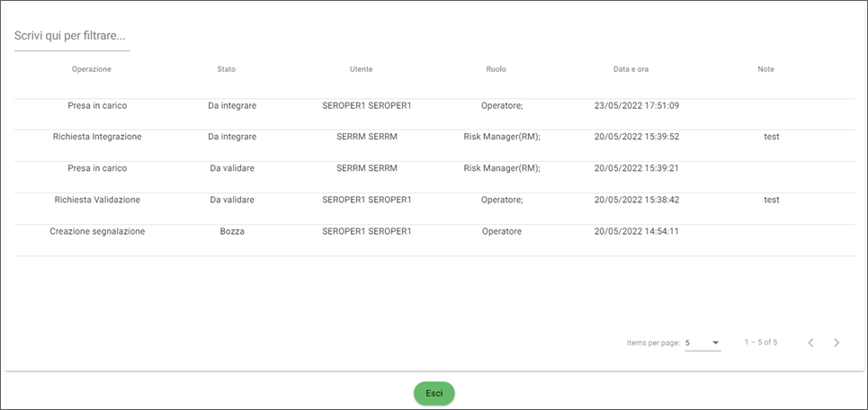Focus the 'Scrivi qui per filtrare' field
The image size is (868, 410).
coord(72,37)
